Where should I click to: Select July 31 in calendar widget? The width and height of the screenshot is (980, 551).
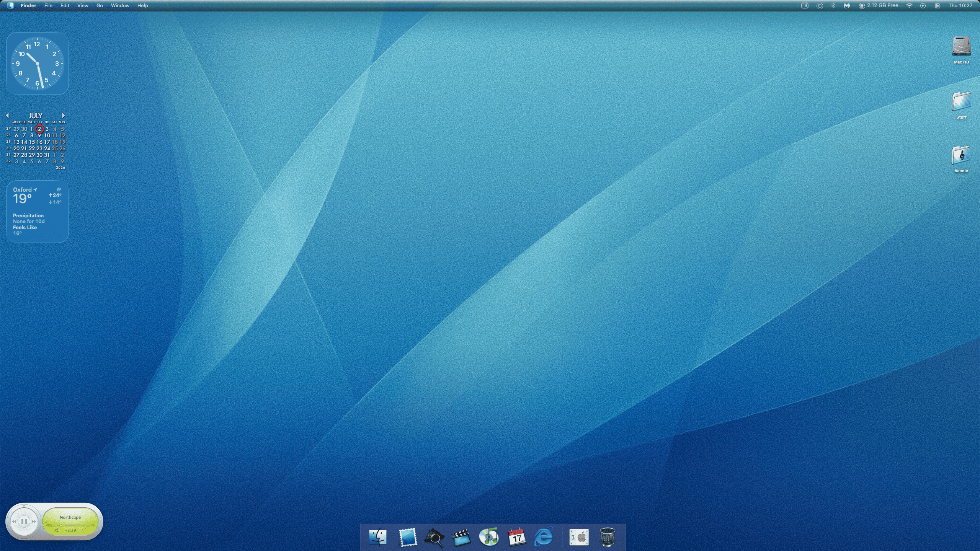[47, 155]
